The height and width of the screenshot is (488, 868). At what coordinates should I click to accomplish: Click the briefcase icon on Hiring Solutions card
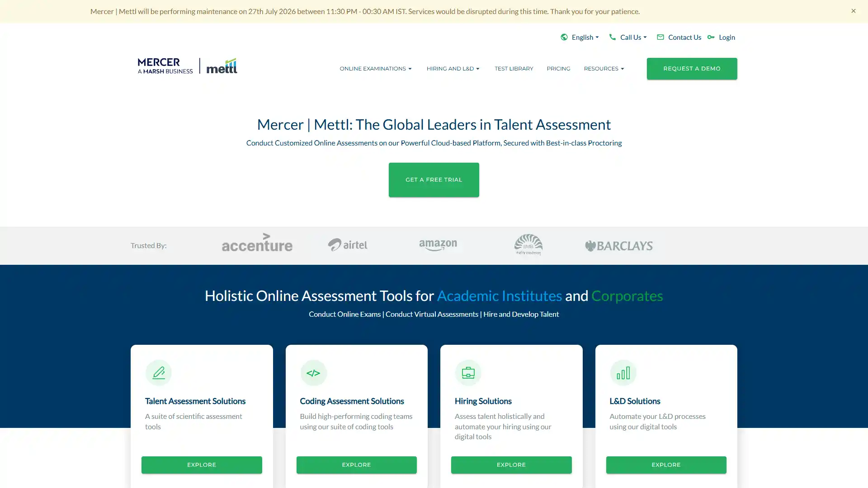pos(468,373)
